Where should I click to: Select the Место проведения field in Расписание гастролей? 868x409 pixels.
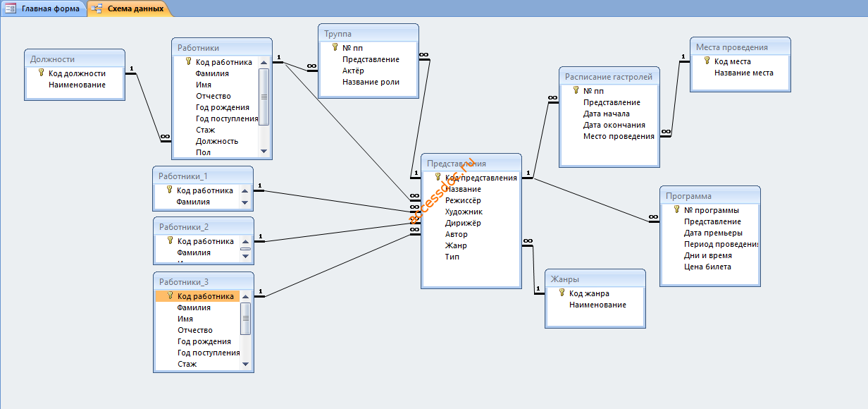click(x=619, y=136)
